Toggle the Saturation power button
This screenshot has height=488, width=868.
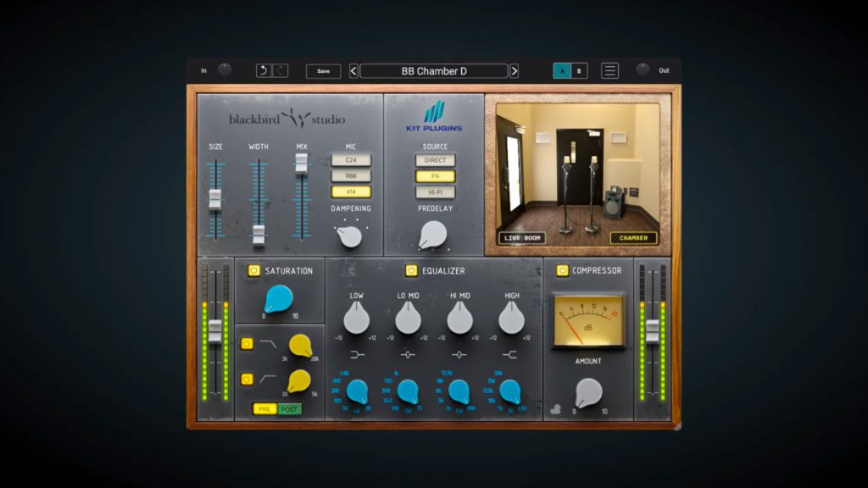[253, 270]
